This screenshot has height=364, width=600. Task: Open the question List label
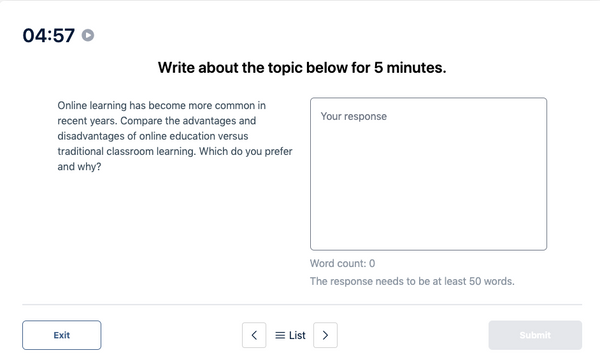pos(297,336)
